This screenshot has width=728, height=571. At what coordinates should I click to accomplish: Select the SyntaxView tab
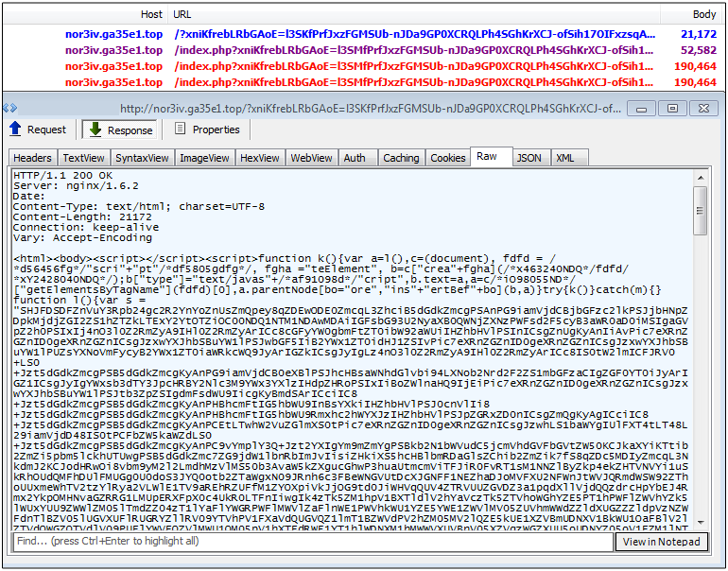(x=142, y=158)
